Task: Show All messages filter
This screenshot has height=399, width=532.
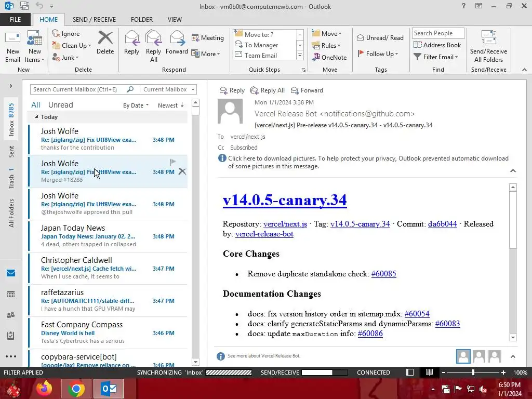Action: click(x=36, y=105)
